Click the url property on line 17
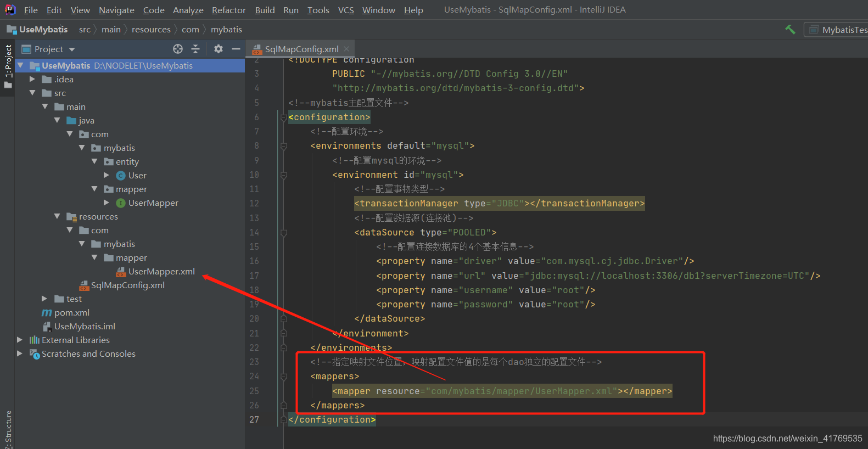868x449 pixels. coord(598,276)
